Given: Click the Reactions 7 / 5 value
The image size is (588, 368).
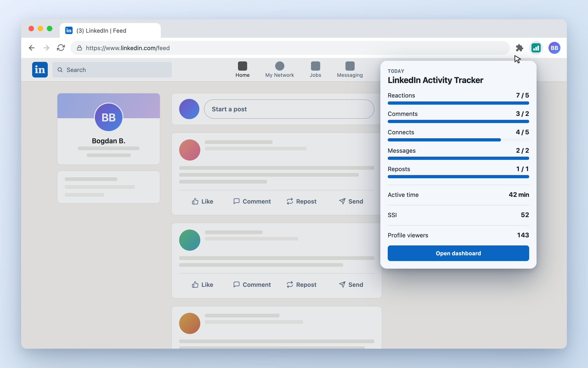Looking at the screenshot, I should 522,95.
